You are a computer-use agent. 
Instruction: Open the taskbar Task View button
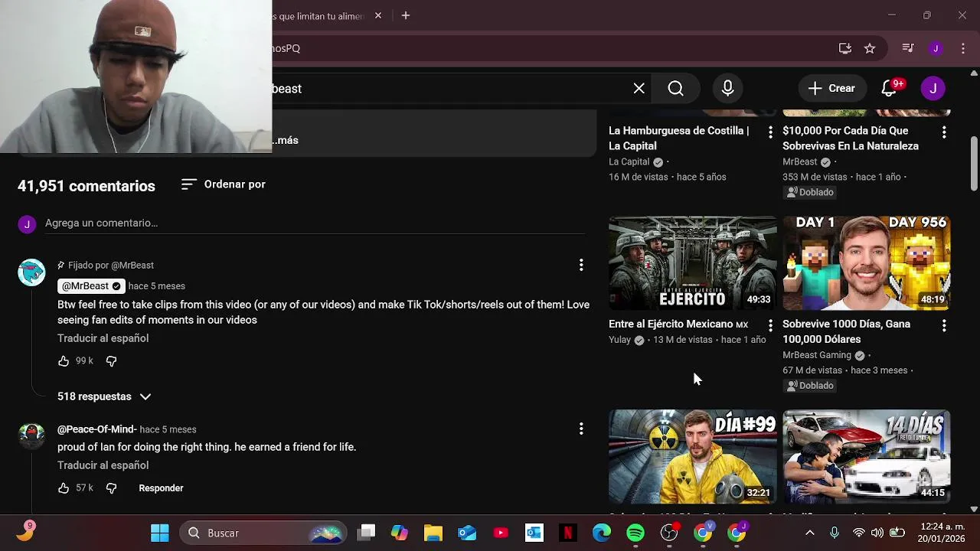coord(367,533)
